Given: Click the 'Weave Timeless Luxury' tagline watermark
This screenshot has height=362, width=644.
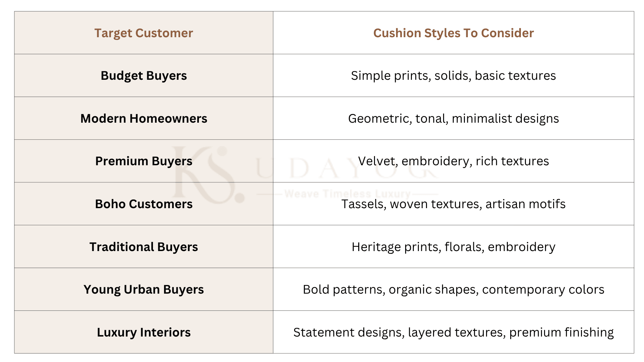Looking at the screenshot, I should tap(347, 194).
